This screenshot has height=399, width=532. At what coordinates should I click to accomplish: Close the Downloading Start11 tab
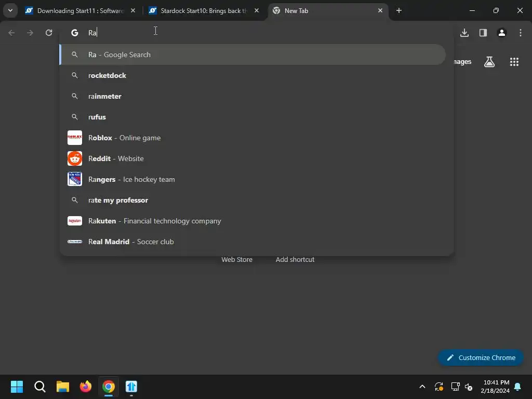(x=133, y=10)
